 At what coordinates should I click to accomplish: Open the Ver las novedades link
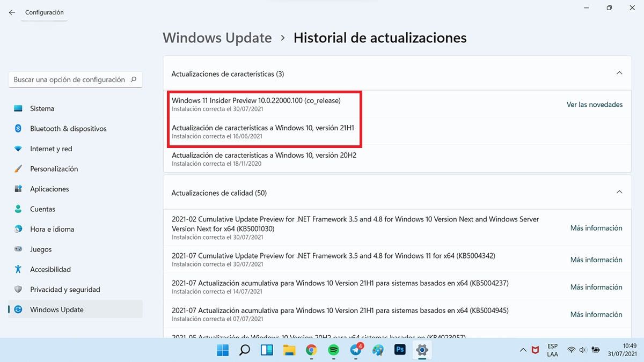coord(595,105)
